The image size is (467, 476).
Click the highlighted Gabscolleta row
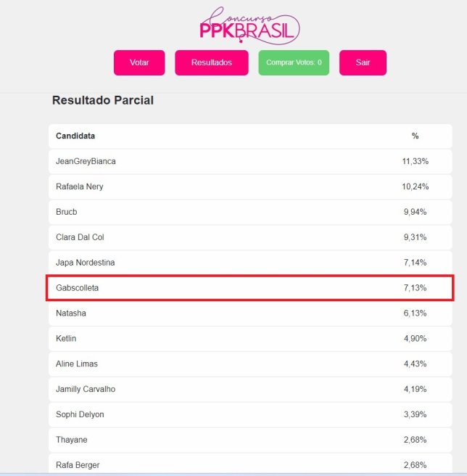click(250, 288)
